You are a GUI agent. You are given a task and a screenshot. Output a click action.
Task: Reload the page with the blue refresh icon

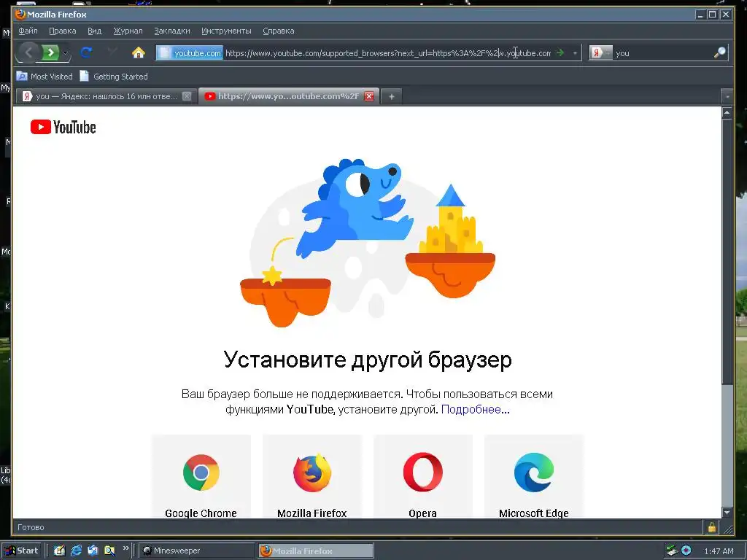tap(86, 52)
